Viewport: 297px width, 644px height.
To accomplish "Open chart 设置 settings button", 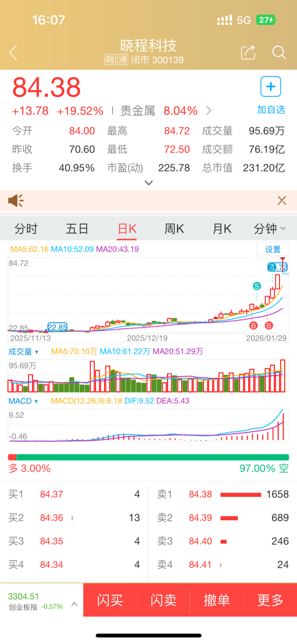I will click(x=273, y=249).
